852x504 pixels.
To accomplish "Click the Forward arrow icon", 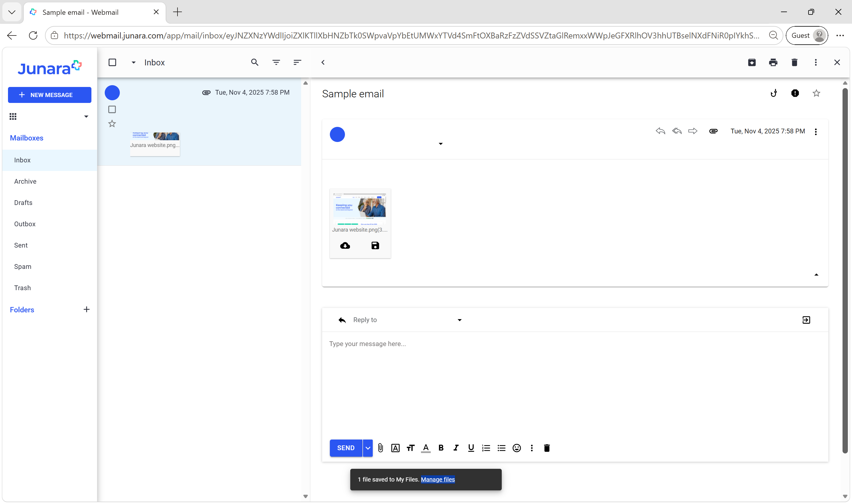I will point(693,131).
